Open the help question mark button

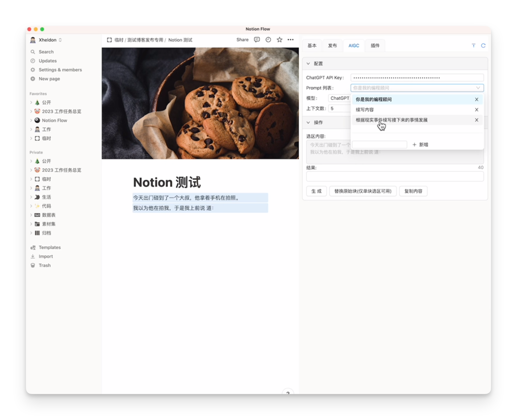click(x=288, y=392)
